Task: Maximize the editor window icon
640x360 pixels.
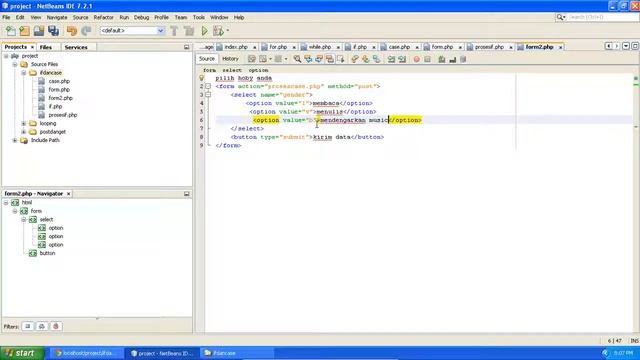Action: coord(635,47)
